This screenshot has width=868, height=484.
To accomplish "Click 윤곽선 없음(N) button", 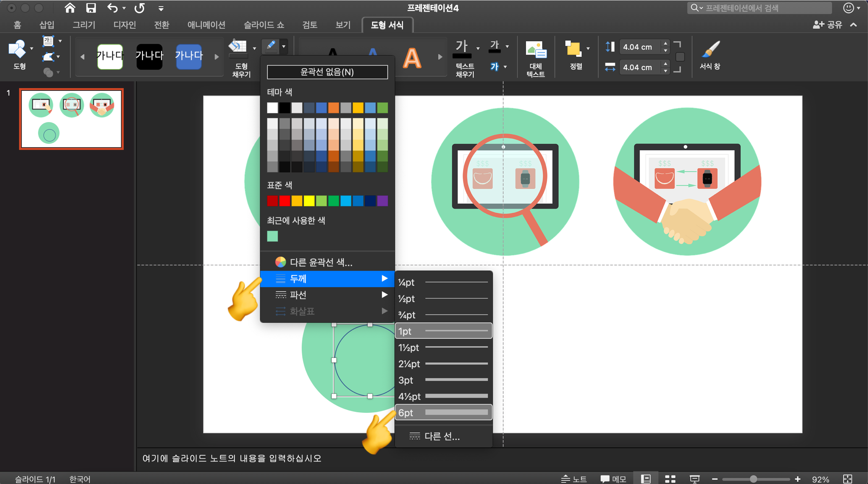I will tap(327, 72).
